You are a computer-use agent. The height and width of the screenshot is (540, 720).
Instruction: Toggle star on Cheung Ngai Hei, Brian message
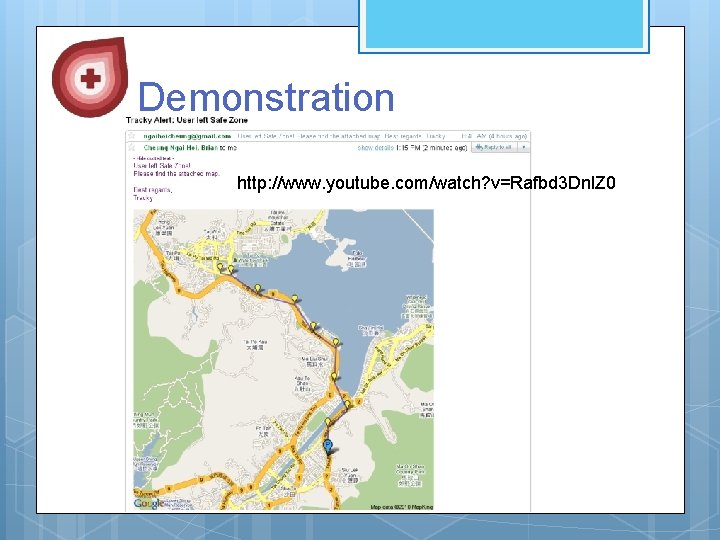[132, 147]
